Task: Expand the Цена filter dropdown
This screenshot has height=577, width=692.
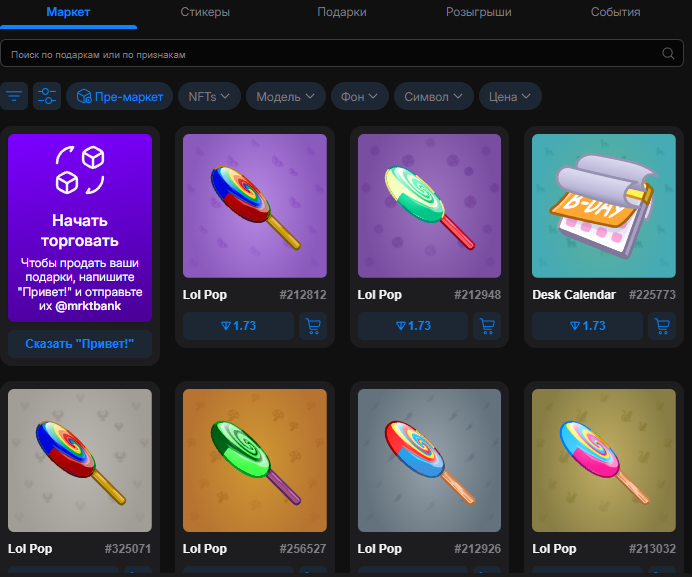Action: (x=509, y=97)
